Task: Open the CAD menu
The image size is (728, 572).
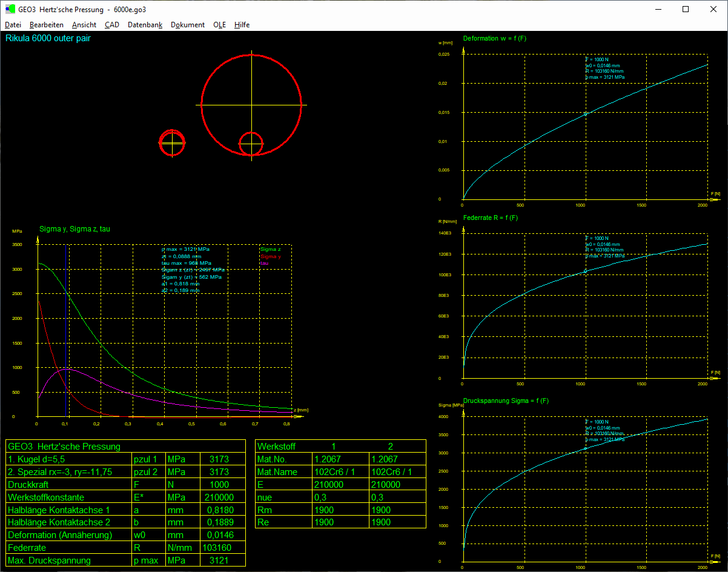Action: click(x=111, y=25)
